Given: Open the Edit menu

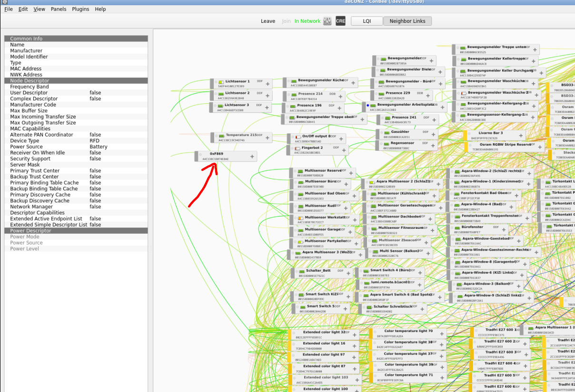Looking at the screenshot, I should (23, 9).
